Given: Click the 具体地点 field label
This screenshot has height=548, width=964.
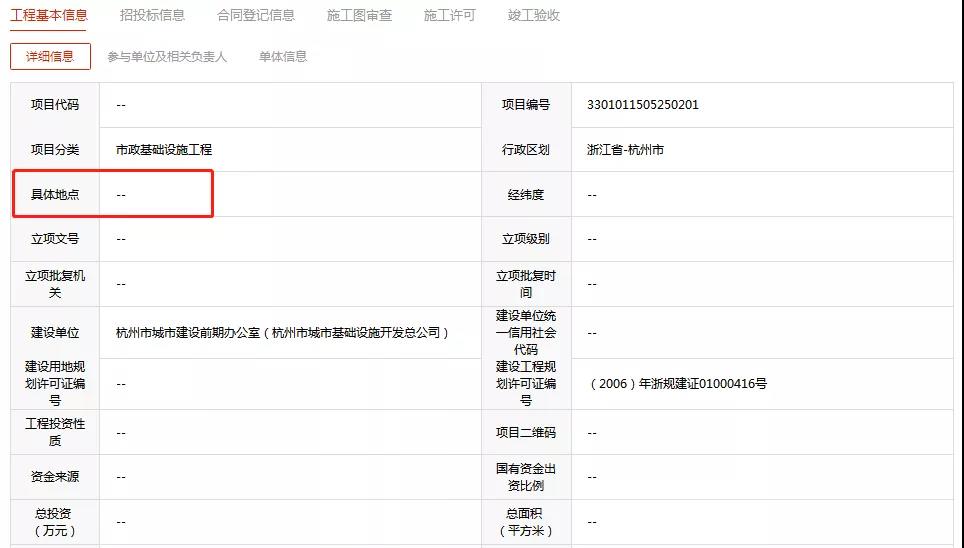Looking at the screenshot, I should tap(55, 195).
